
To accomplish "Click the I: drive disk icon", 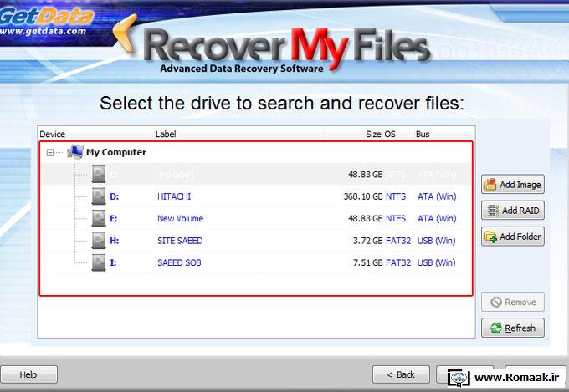I will pos(99,262).
